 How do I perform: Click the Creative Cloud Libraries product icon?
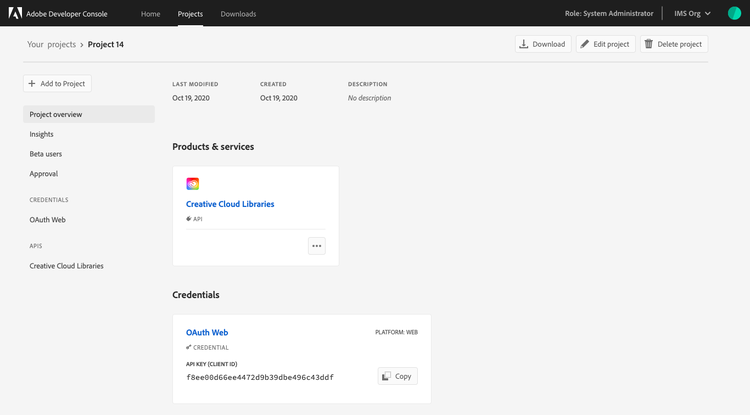[x=193, y=184]
